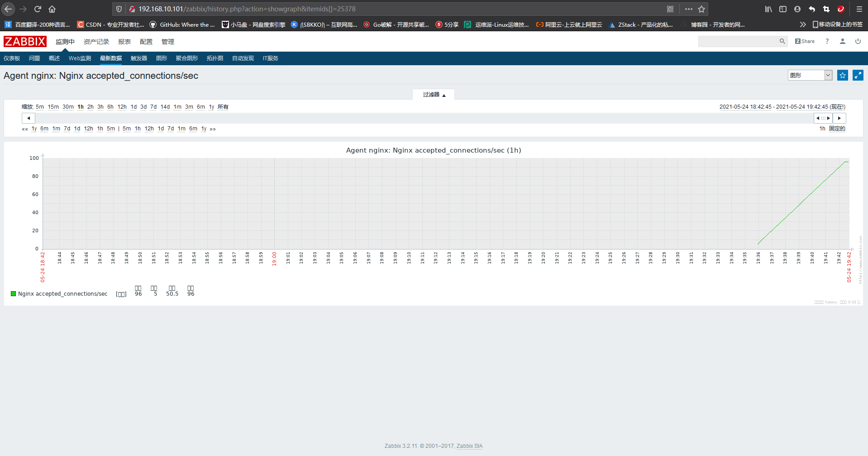Set zoom to 所有 (all)
The height and width of the screenshot is (456, 868).
tap(223, 107)
